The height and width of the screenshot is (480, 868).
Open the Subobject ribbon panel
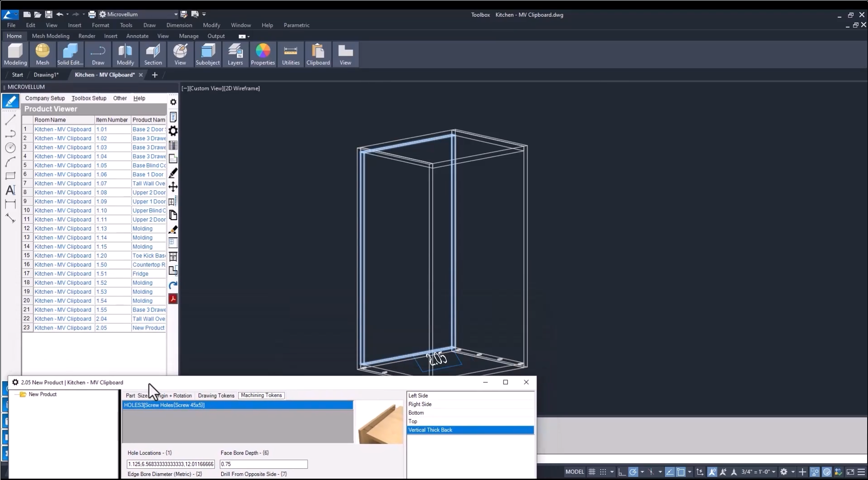click(x=208, y=55)
